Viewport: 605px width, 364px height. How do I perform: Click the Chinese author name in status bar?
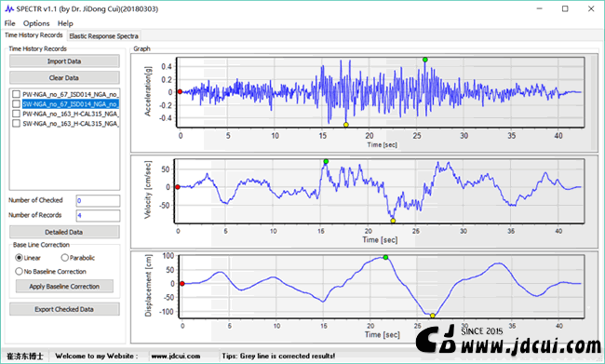25,356
